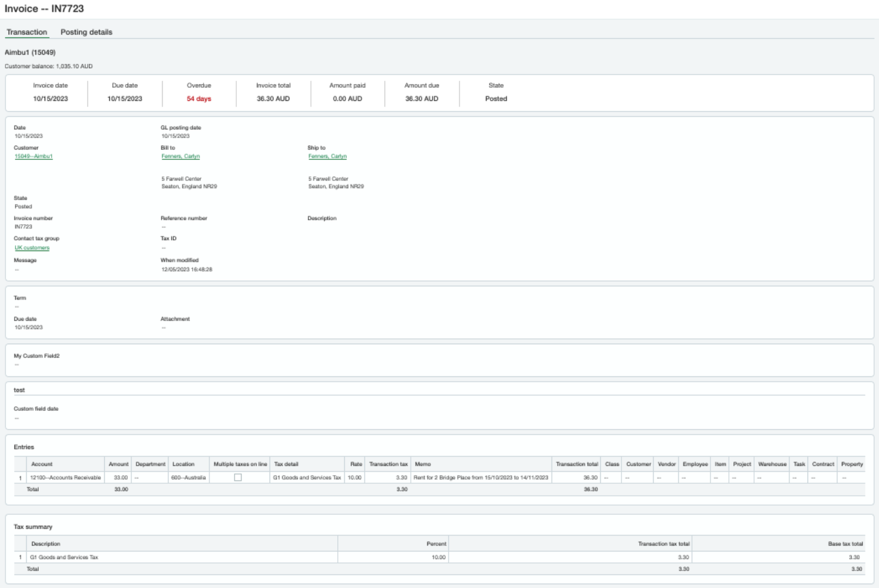Toggle Multiple taxes on line checkbox
The image size is (879, 588).
[x=238, y=477]
